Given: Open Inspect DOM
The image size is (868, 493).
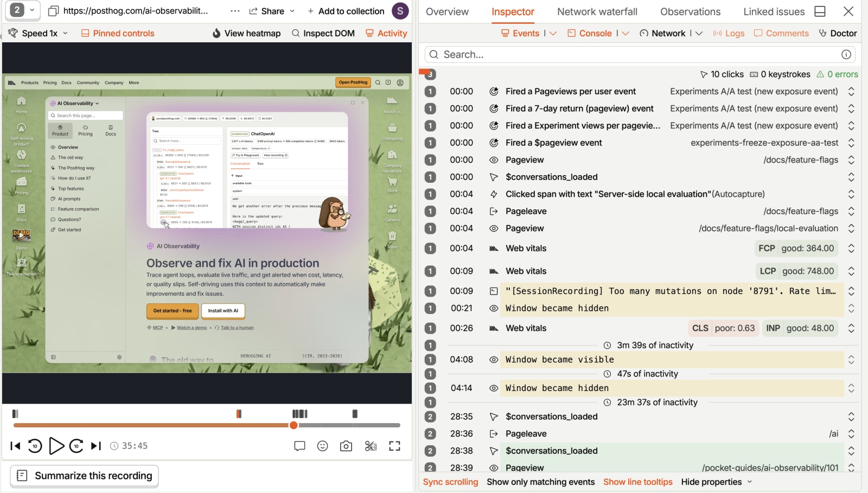Looking at the screenshot, I should click(x=323, y=33).
